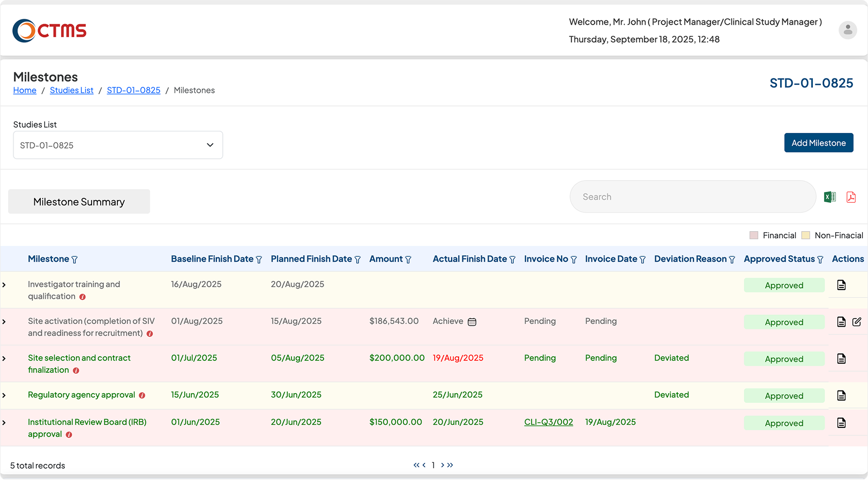
Task: Go to the next page
Action: pyautogui.click(x=443, y=465)
